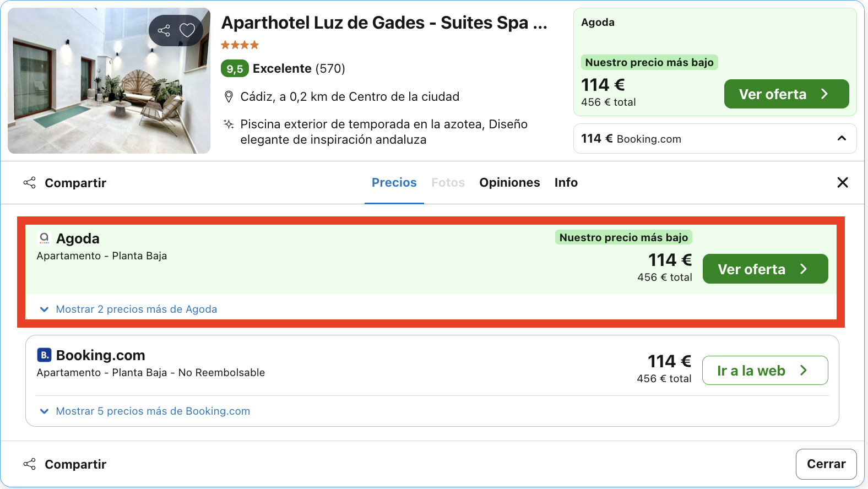The width and height of the screenshot is (868, 489).
Task: Click the Excelente (570) reviews text
Action: (x=299, y=69)
